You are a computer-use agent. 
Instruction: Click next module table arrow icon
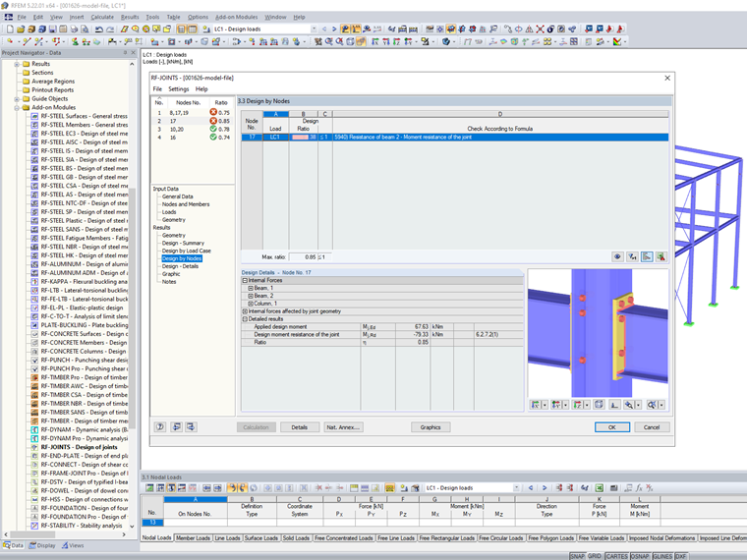pos(191,427)
